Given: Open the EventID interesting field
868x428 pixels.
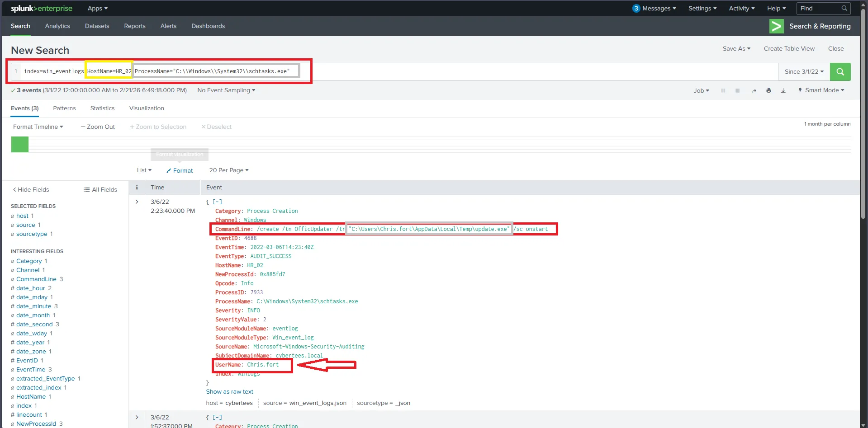Looking at the screenshot, I should tap(27, 361).
